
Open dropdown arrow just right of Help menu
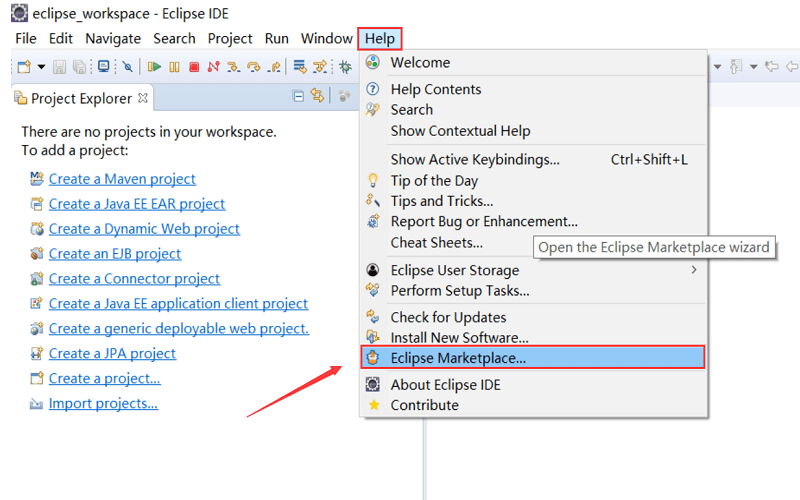point(717,67)
